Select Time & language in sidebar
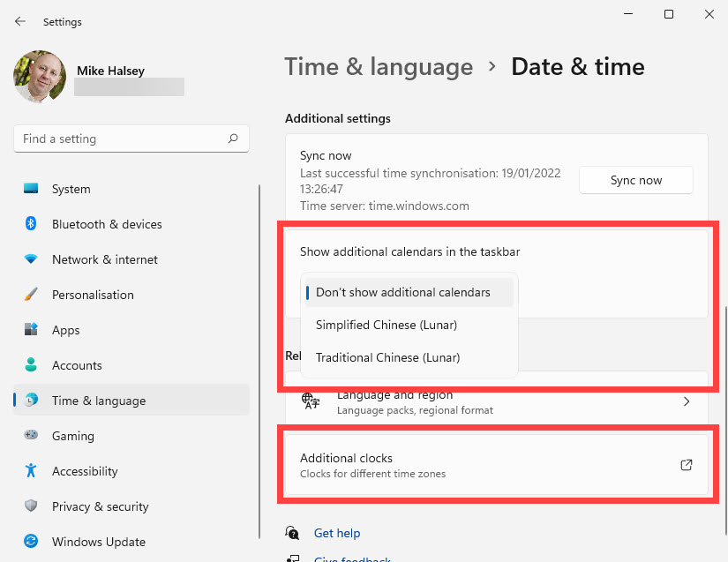The width and height of the screenshot is (728, 562). [x=99, y=401]
